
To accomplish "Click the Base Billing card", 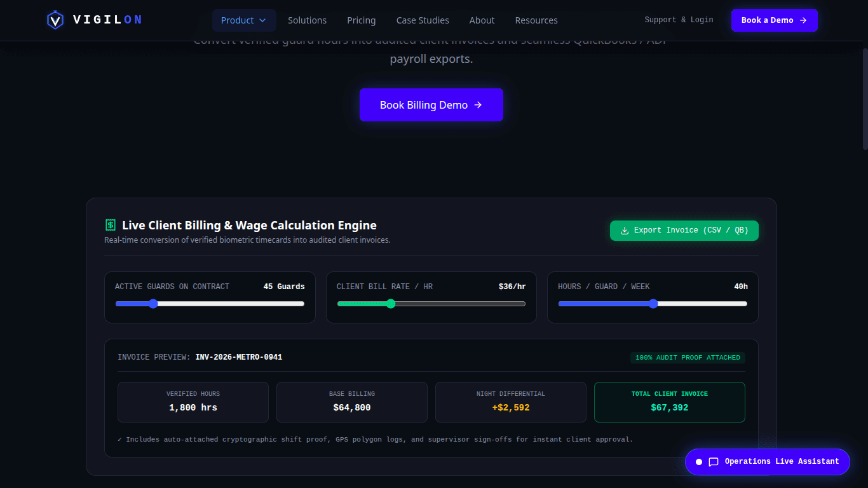I will [352, 402].
